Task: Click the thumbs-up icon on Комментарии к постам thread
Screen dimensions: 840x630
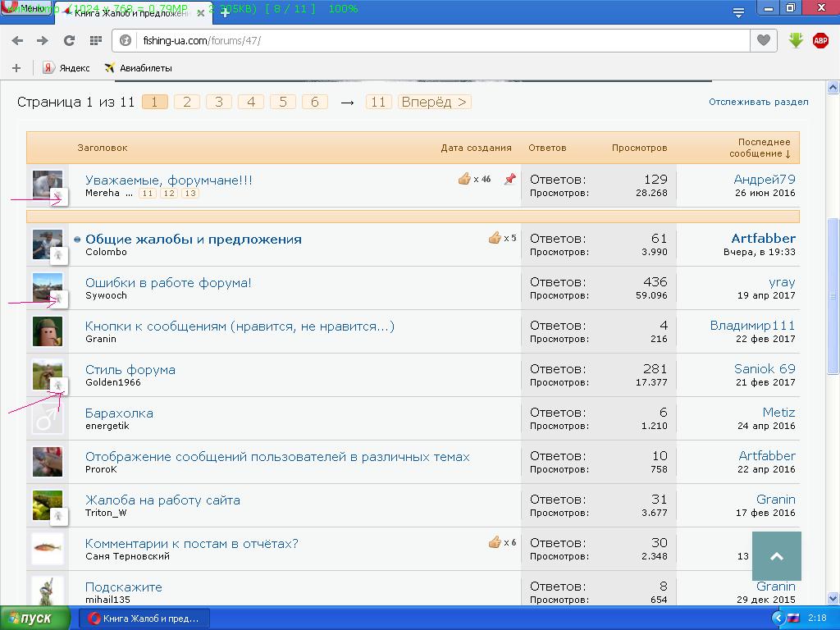Action: click(x=495, y=542)
